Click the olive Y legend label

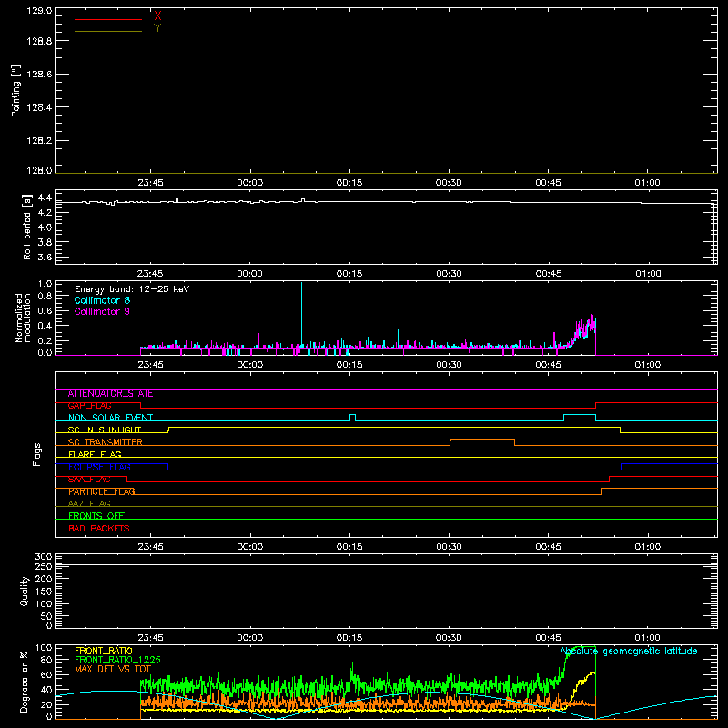point(157,28)
